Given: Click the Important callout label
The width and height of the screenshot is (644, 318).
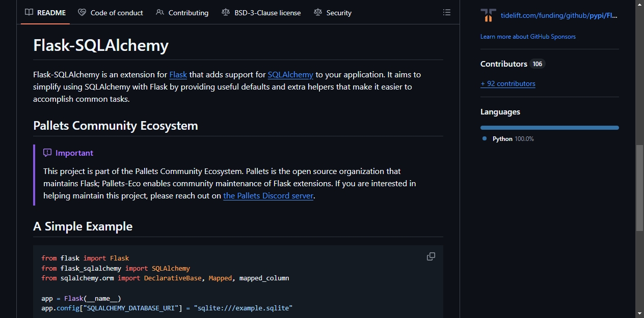Looking at the screenshot, I should click(74, 153).
